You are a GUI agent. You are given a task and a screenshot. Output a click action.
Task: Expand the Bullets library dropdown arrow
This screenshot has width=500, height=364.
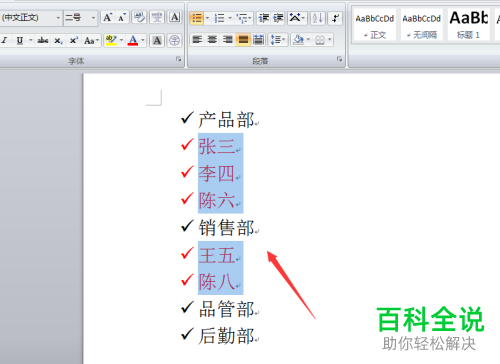(x=207, y=18)
